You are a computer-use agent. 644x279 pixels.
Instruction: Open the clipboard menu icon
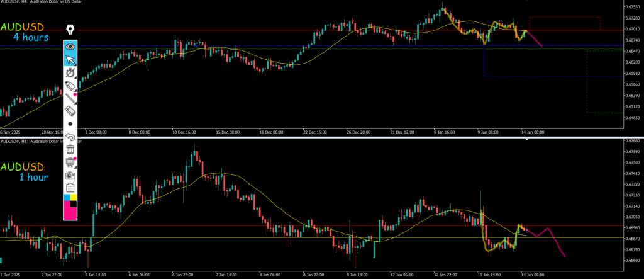[70, 187]
